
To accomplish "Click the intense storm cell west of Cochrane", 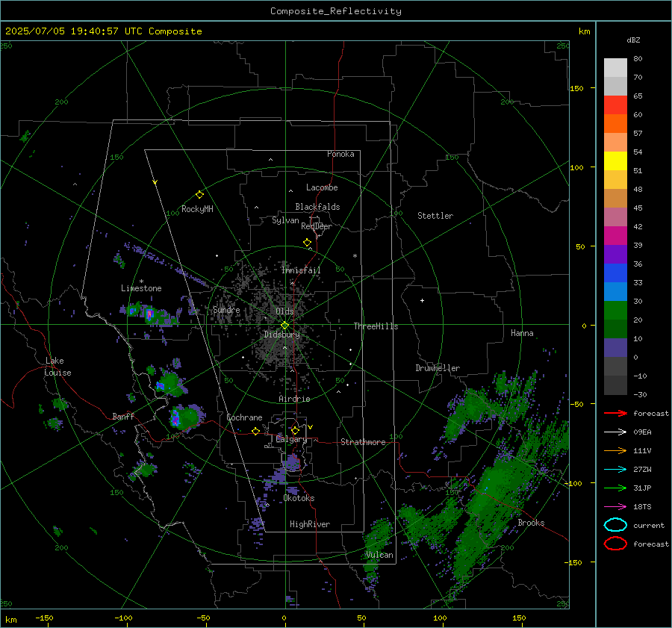I will click(186, 417).
